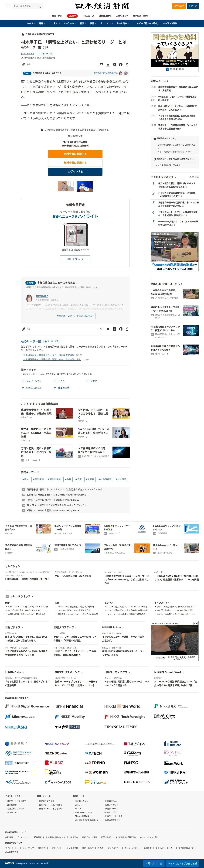Click the NIKKEI Financial logo

click(x=69, y=706)
